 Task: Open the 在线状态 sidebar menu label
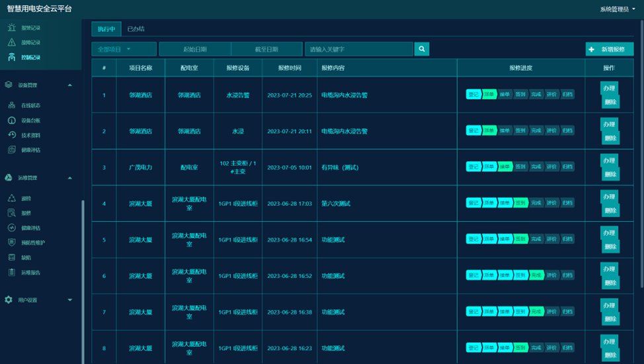click(x=31, y=105)
